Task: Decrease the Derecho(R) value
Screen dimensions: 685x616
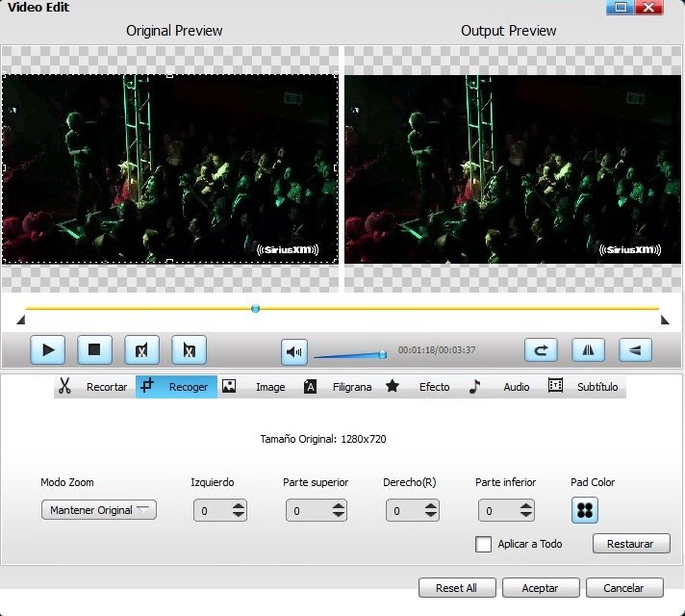Action: click(x=431, y=515)
